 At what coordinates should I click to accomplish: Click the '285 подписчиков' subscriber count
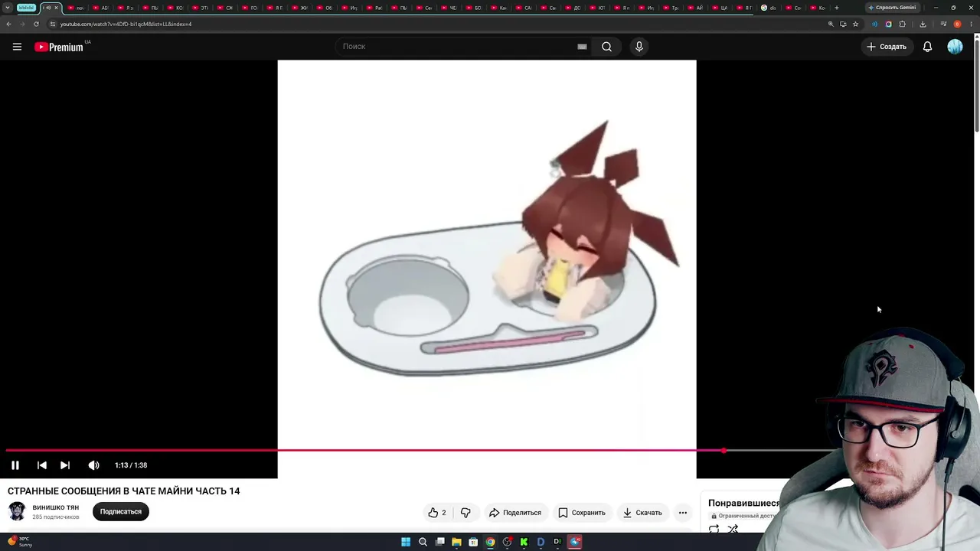[56, 517]
